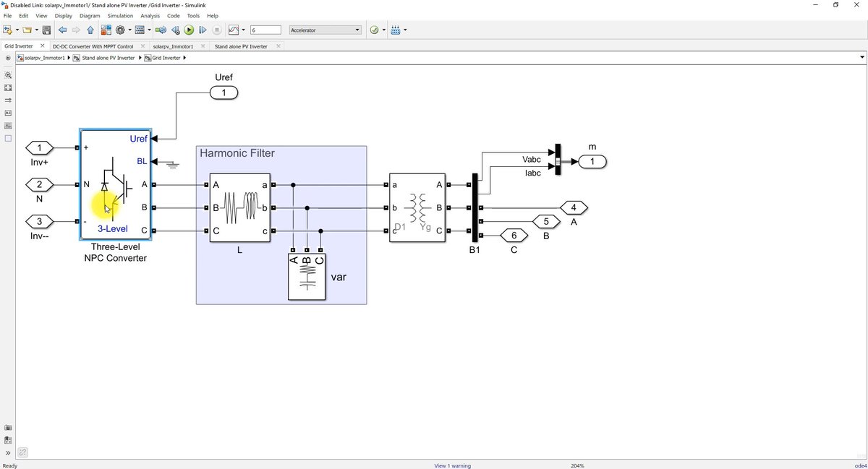This screenshot has height=469, width=868.
Task: Open the Analysis menu
Action: tap(150, 15)
